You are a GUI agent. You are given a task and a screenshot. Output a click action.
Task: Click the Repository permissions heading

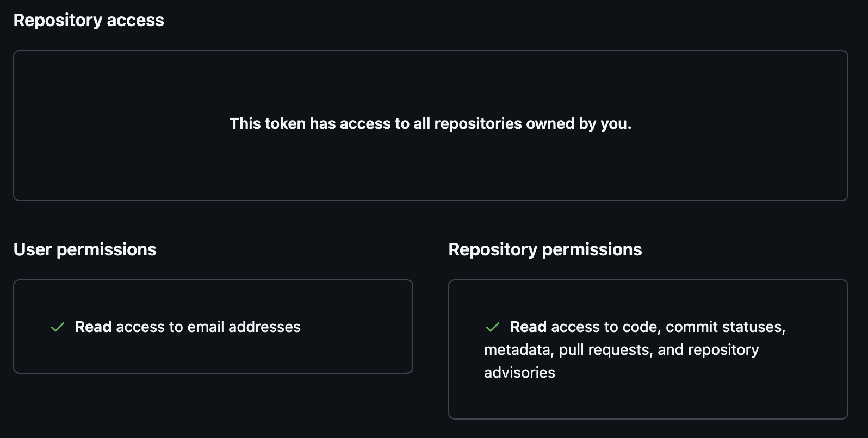[x=544, y=249]
